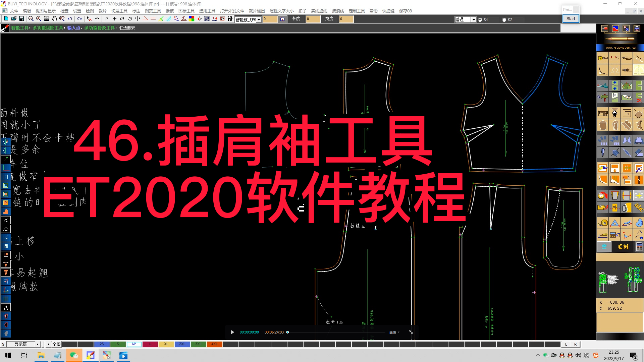Select the abc text tool icon

[x=639, y=208]
